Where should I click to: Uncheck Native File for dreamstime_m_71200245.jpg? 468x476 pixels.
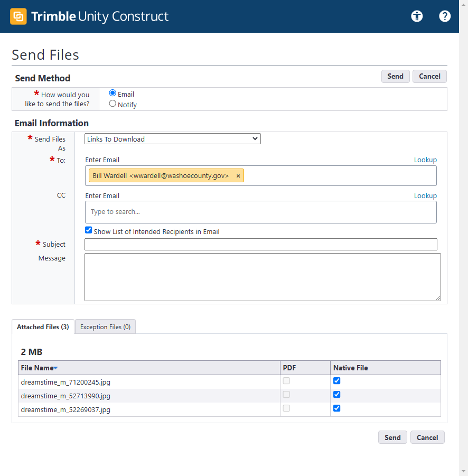click(x=336, y=381)
